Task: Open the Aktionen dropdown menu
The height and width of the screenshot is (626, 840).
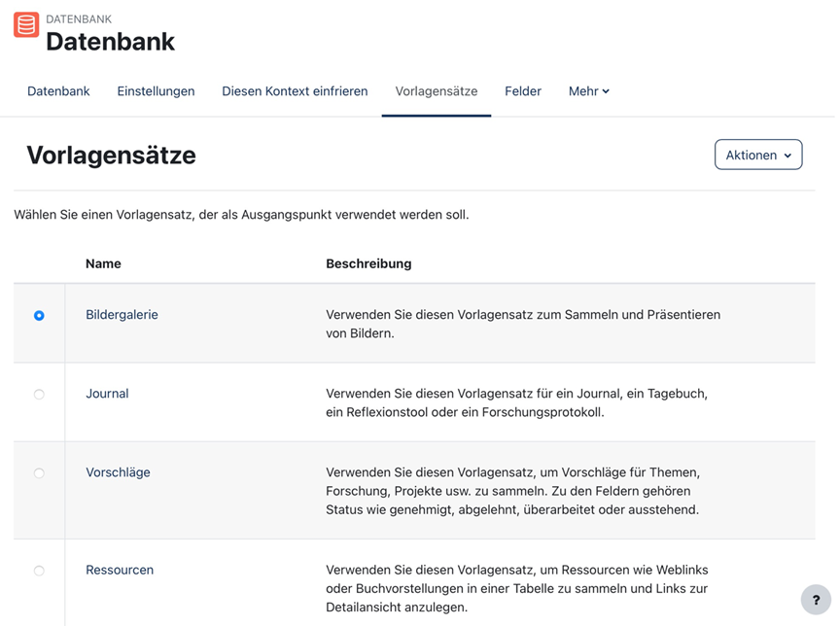Action: point(758,155)
